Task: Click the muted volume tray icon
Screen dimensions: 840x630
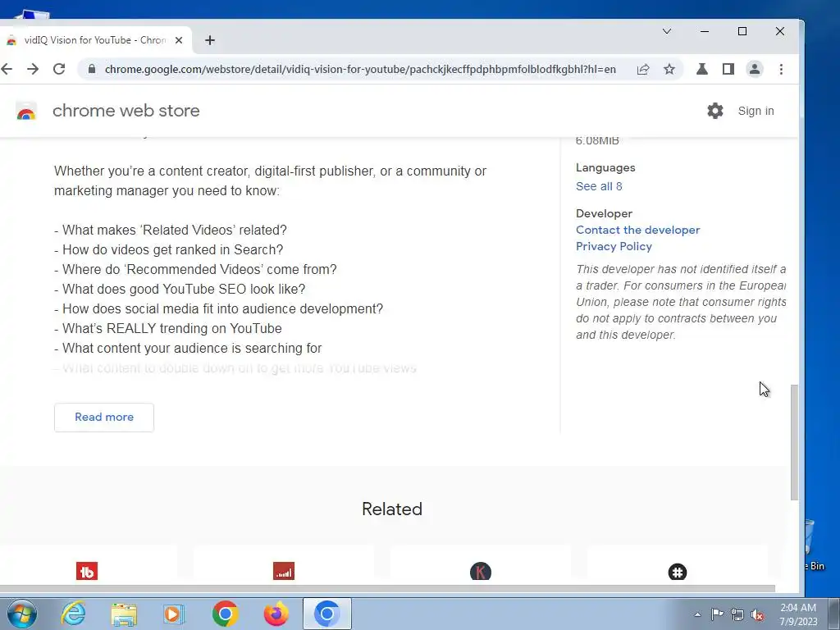Action: 757,614
